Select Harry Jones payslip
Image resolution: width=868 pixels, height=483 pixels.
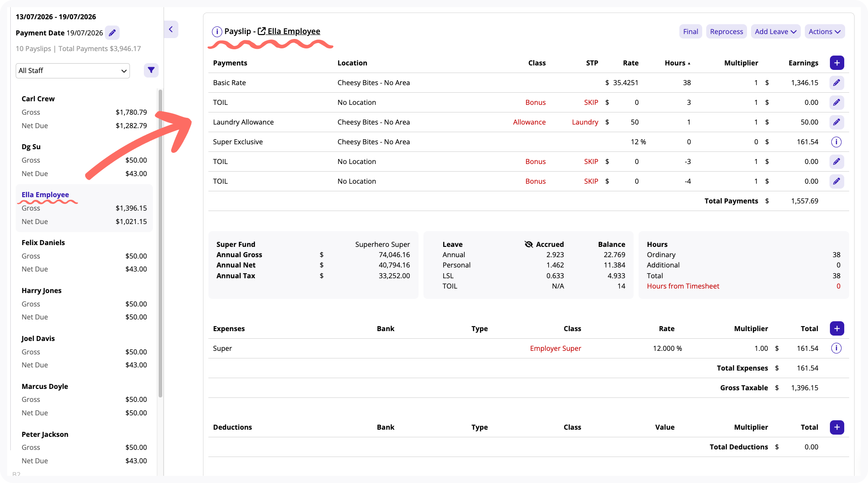84,304
